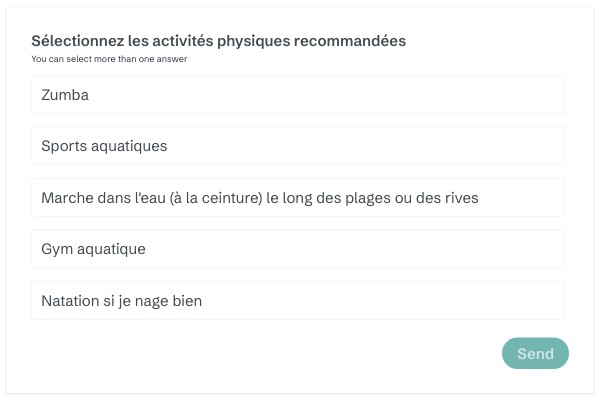Select the Zumba answer option
600x400 pixels.
click(298, 95)
